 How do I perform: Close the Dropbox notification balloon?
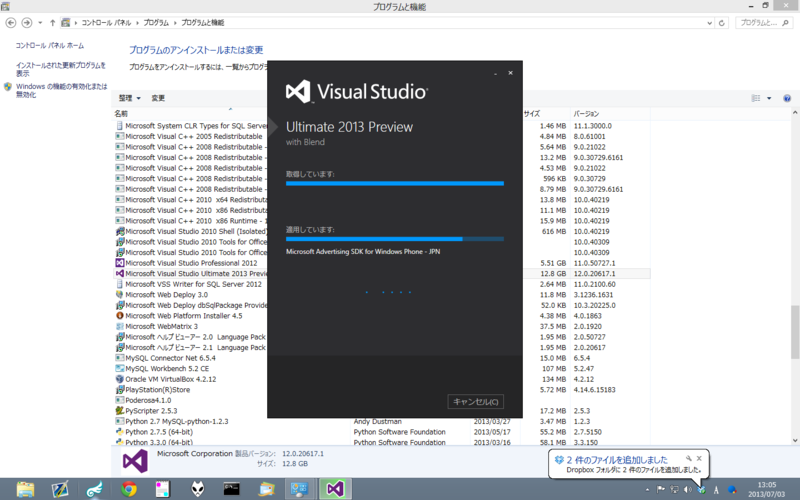point(699,458)
